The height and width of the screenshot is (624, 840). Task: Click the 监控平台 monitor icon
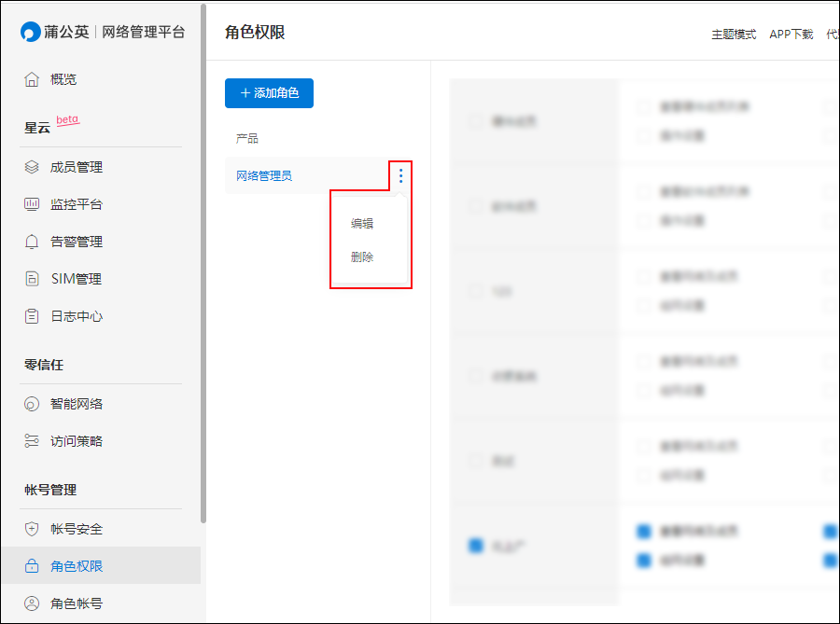click(x=32, y=204)
